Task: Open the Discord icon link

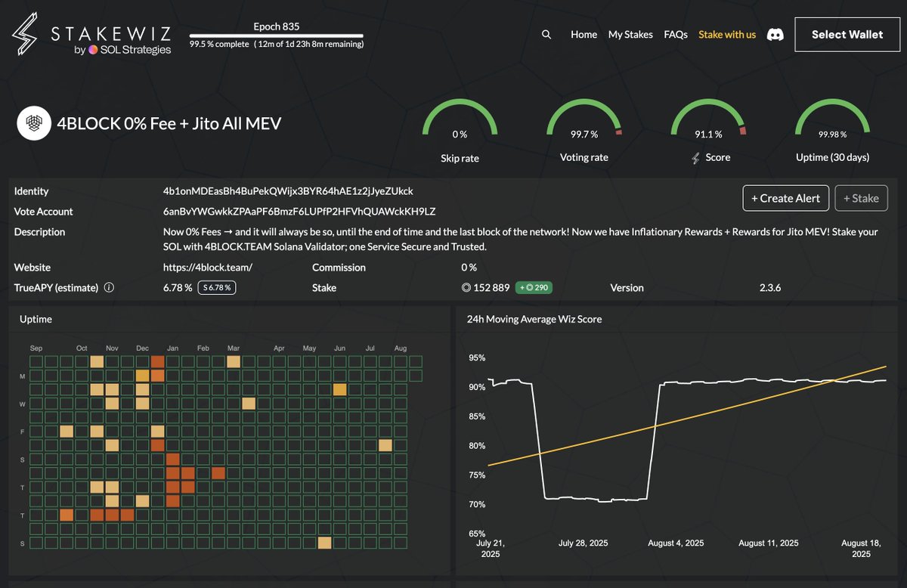Action: pyautogui.click(x=775, y=35)
